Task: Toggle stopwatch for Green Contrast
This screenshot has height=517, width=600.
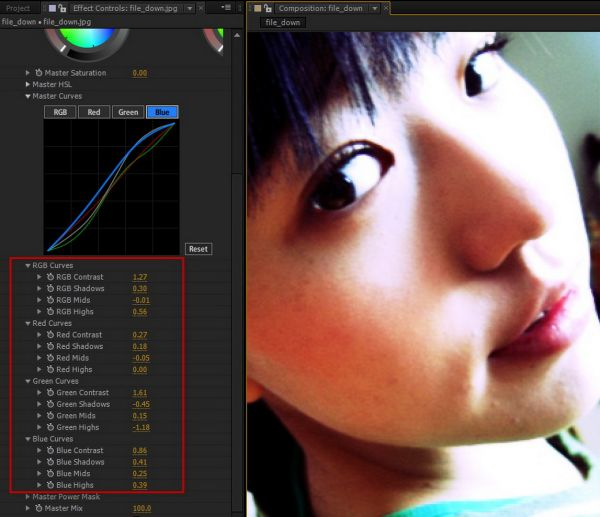Action: tap(51, 392)
